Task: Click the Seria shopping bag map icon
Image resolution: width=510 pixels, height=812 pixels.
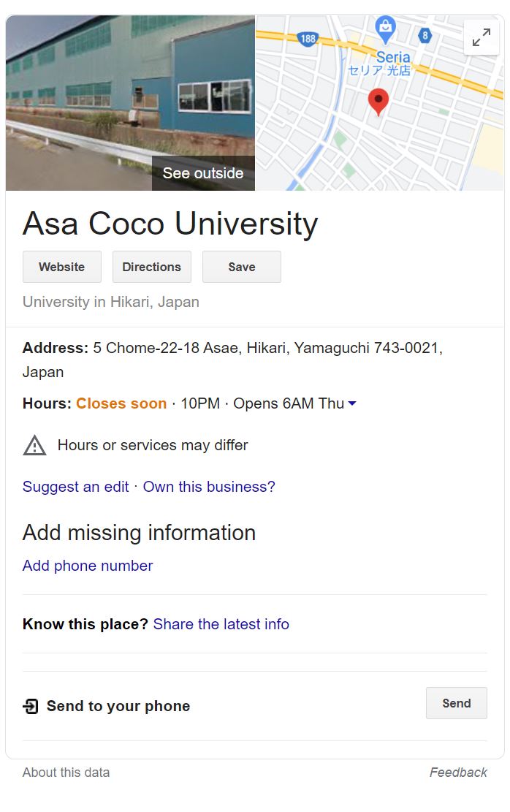Action: click(385, 29)
